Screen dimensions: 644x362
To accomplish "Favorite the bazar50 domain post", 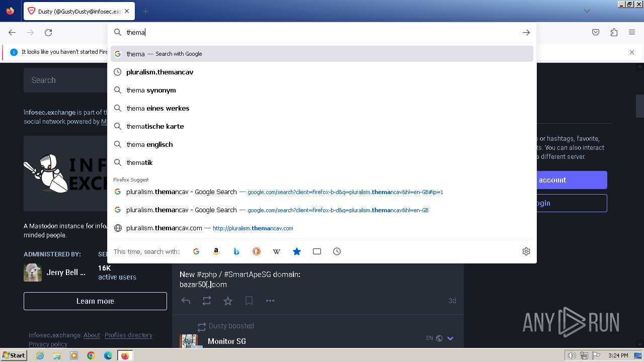I will pos(228,301).
